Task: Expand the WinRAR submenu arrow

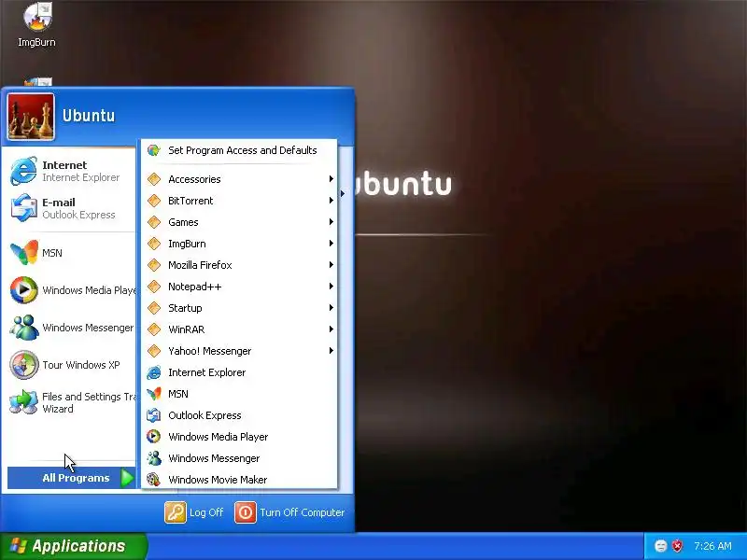Action: [x=331, y=329]
